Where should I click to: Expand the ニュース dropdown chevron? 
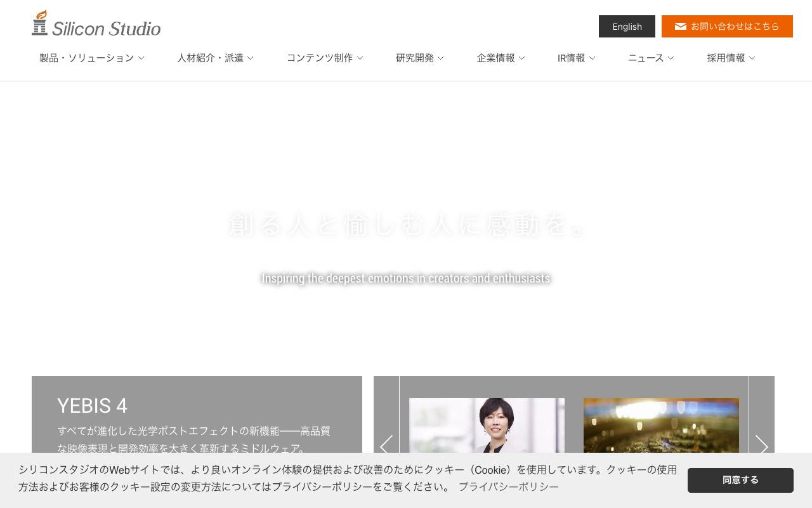[671, 58]
